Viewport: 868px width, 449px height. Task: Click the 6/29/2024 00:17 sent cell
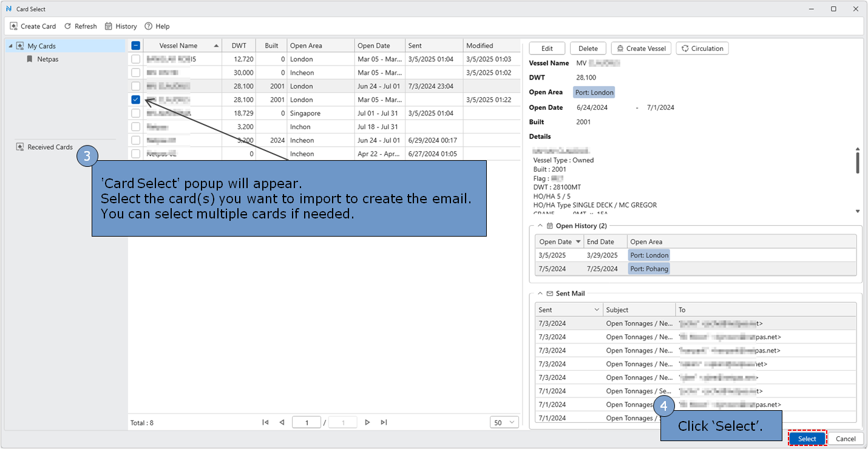pos(435,140)
